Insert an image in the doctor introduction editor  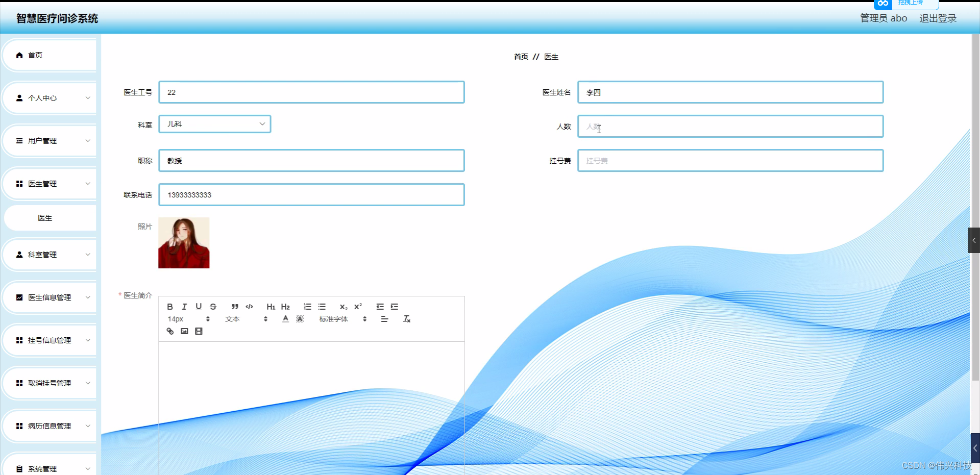pos(184,331)
